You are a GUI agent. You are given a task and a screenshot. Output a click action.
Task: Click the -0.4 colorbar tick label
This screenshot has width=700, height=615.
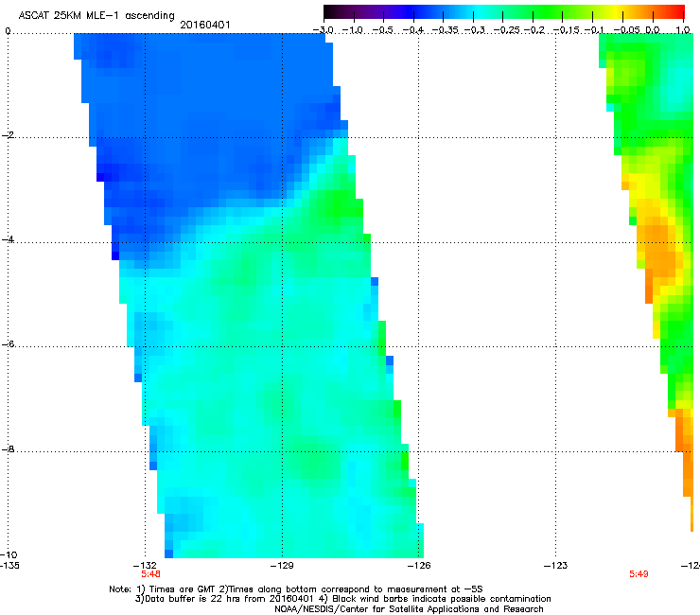(413, 30)
